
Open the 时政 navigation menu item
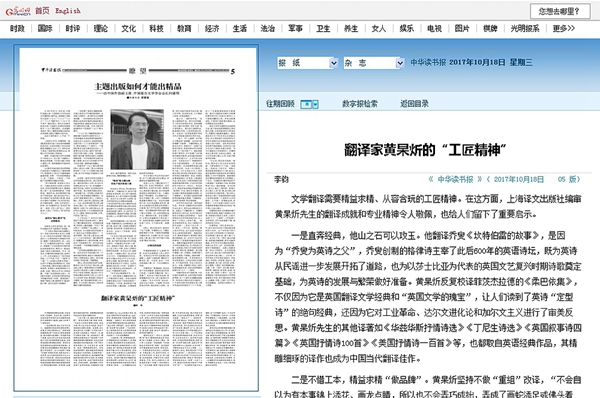point(17,28)
